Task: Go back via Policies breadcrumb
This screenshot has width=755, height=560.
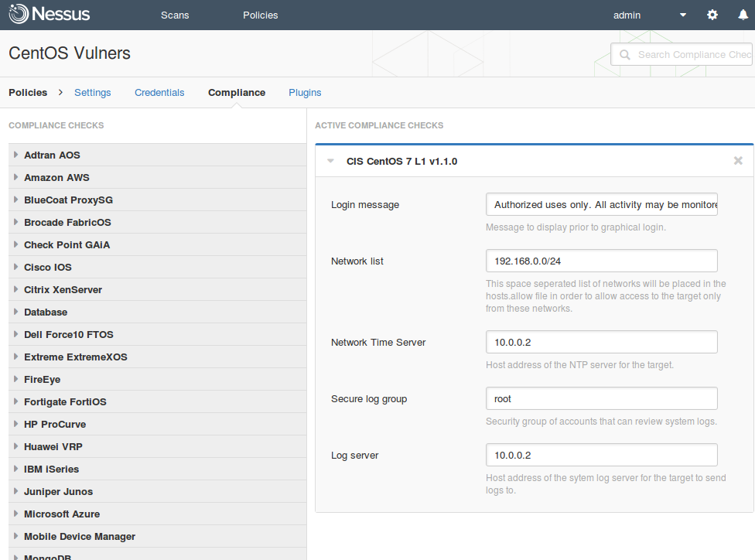Action: pos(28,93)
